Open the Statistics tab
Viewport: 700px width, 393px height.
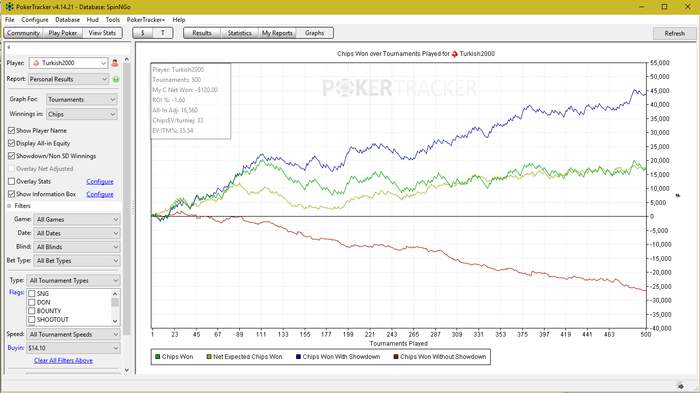click(x=239, y=33)
